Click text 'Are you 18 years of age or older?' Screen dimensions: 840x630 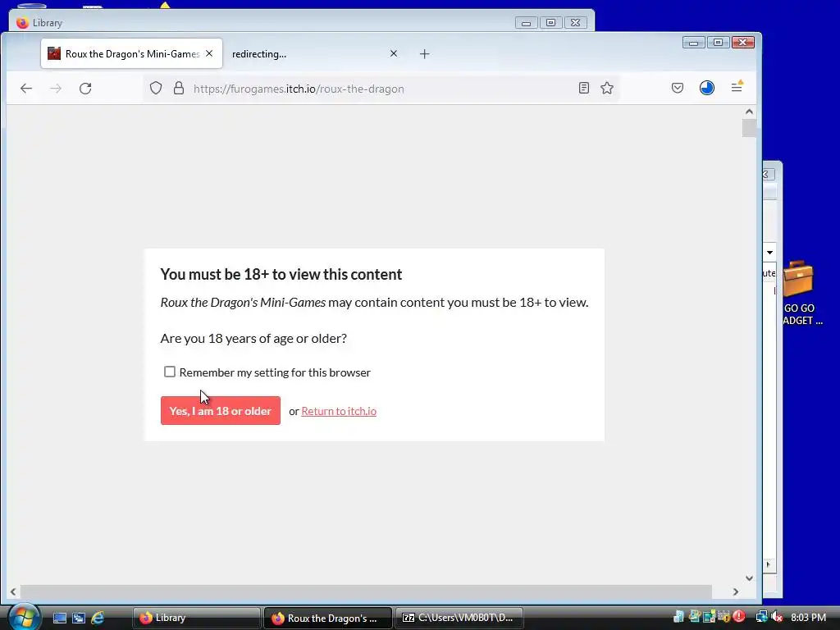pyautogui.click(x=253, y=339)
